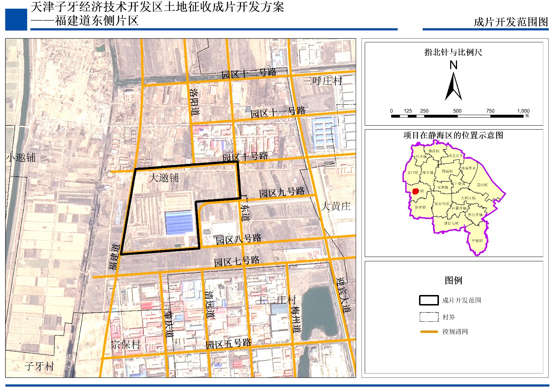Click the blue square in the header
The image size is (554, 392).
click(16, 19)
